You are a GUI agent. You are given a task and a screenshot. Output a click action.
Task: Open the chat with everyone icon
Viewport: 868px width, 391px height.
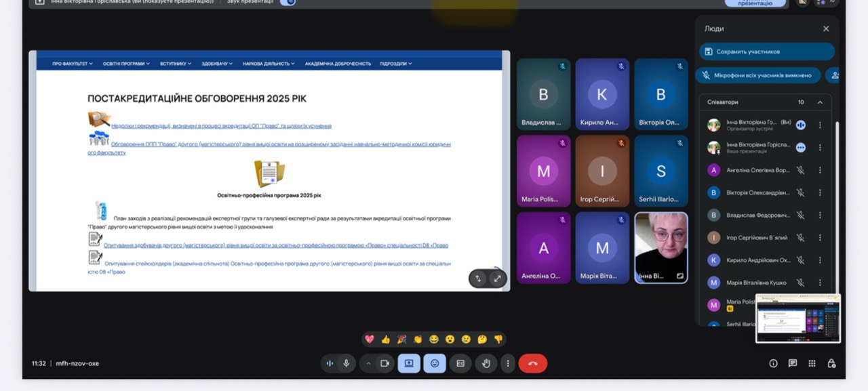(x=793, y=363)
